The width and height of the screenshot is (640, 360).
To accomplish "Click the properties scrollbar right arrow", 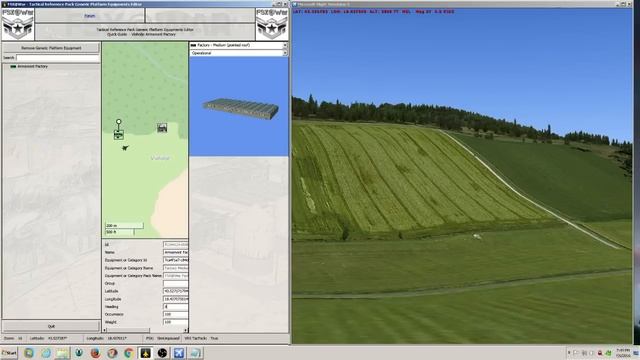I will [x=186, y=330].
